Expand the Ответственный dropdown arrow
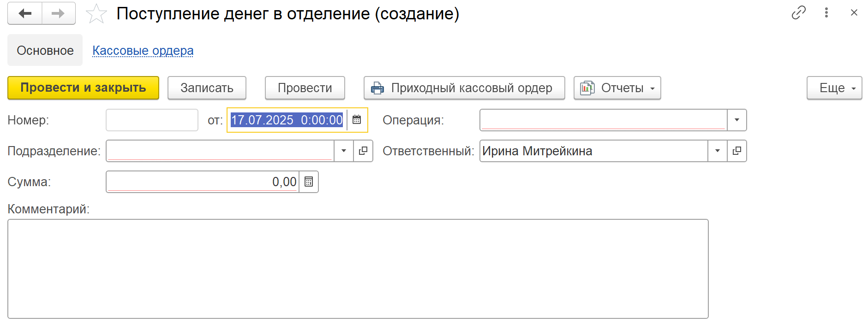 718,151
